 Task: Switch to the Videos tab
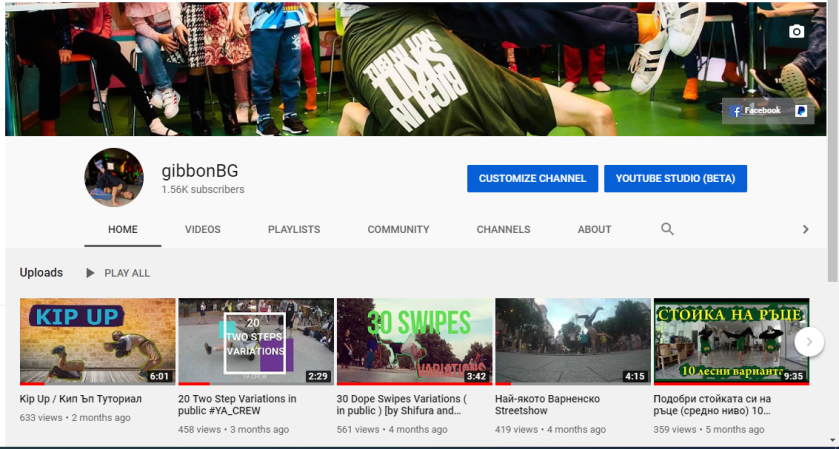[x=203, y=229]
